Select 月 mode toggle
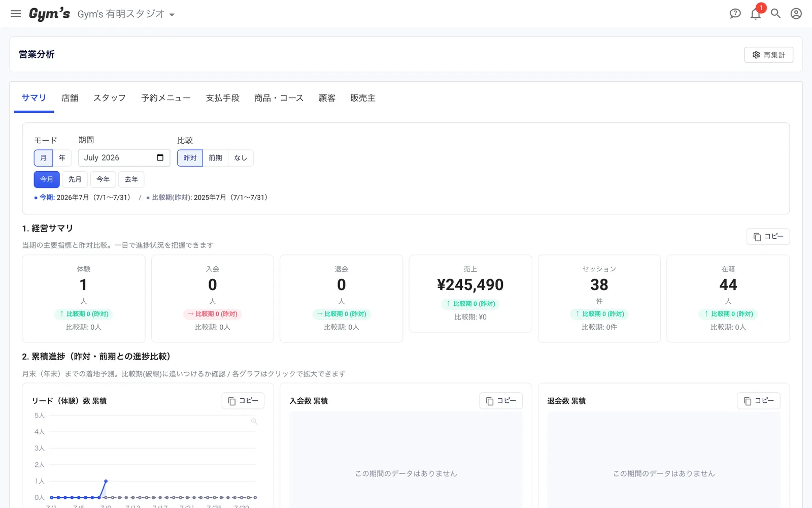 point(43,158)
